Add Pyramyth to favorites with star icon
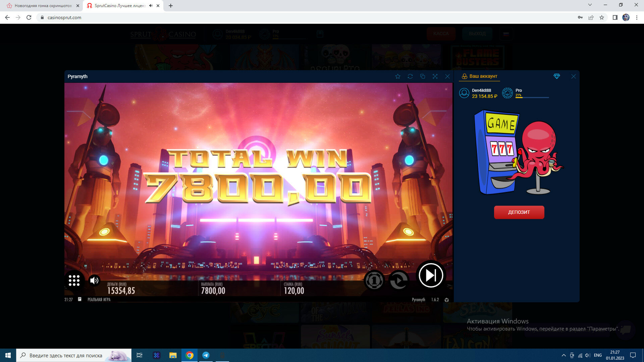Screen dimensions: 644x362 (398, 76)
